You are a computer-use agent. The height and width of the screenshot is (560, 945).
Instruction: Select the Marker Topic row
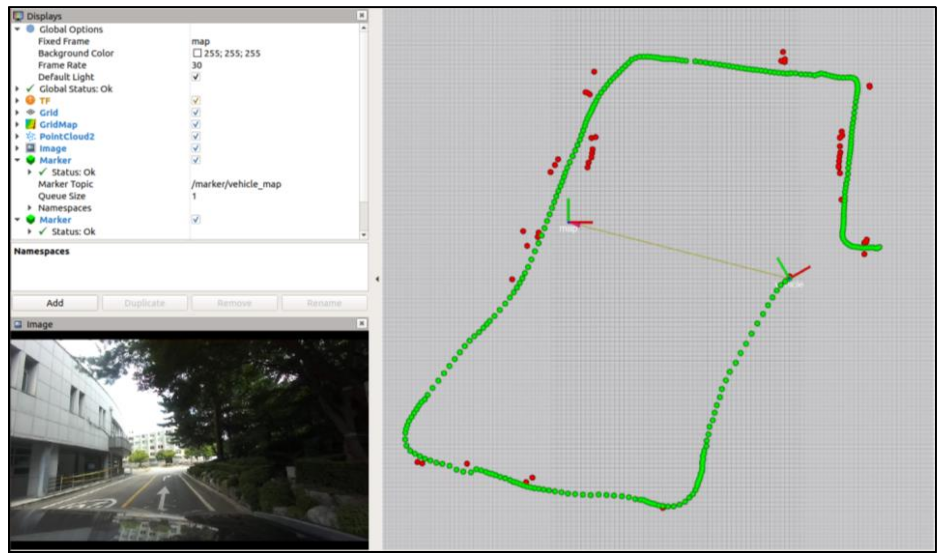point(66,184)
